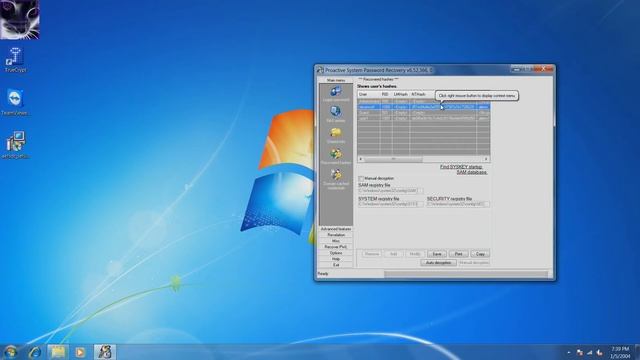Open the TrueCrypt desktop shortcut
Screen dimensions: 640x360
click(16, 60)
